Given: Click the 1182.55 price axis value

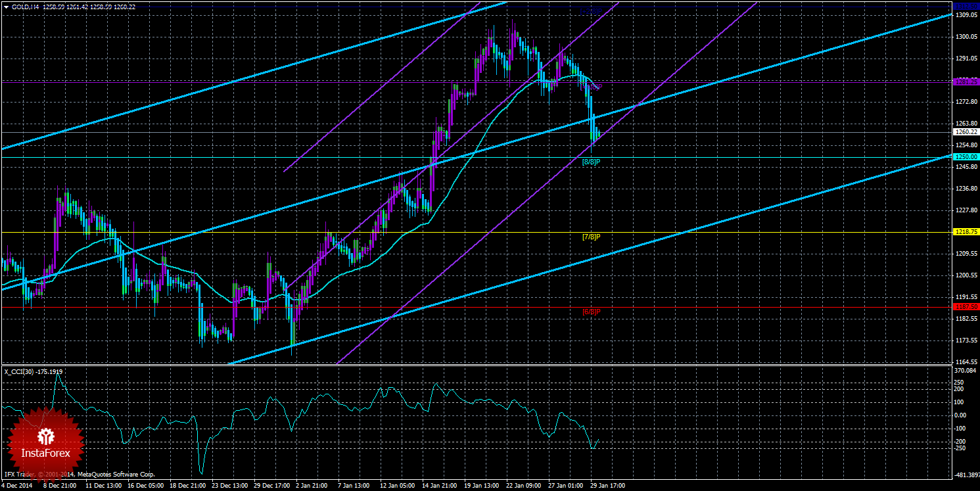Looking at the screenshot, I should (966, 319).
